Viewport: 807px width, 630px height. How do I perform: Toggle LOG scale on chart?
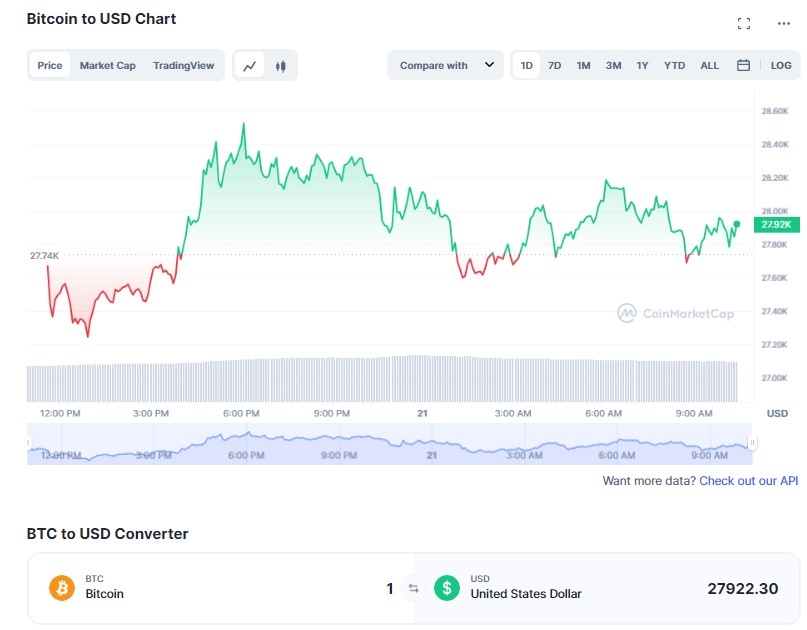(780, 65)
